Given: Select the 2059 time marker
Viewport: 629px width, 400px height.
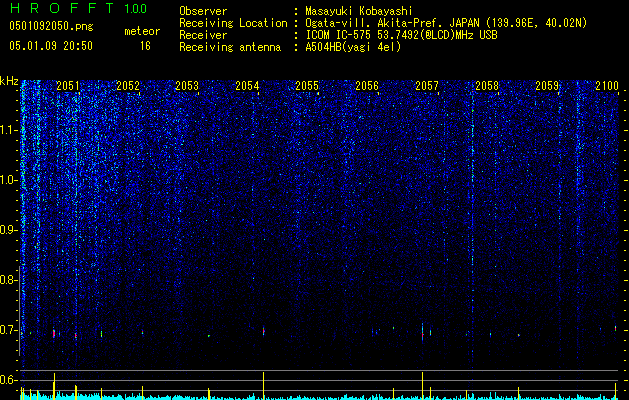Looking at the screenshot, I should coord(547,86).
